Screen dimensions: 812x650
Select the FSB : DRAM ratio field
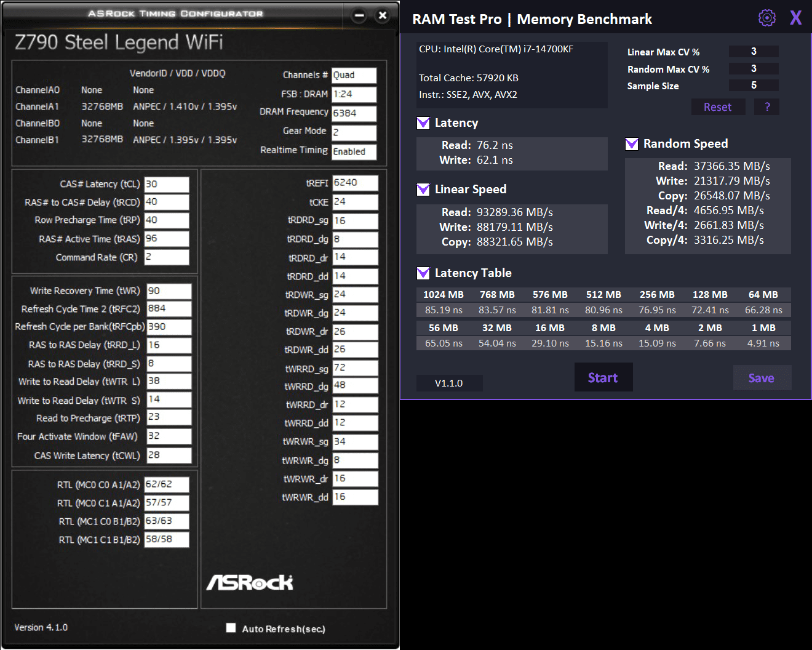click(x=354, y=95)
